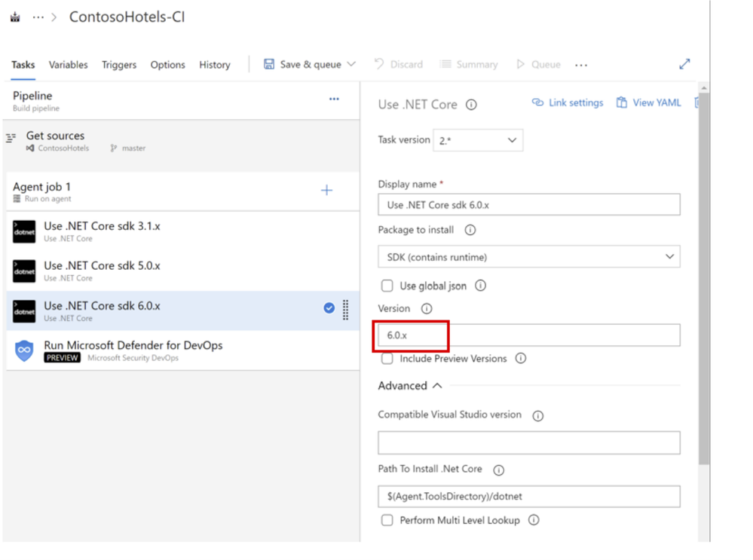Screen dimensions: 753x560
Task: Check Include Preview Versions box
Action: click(x=387, y=358)
